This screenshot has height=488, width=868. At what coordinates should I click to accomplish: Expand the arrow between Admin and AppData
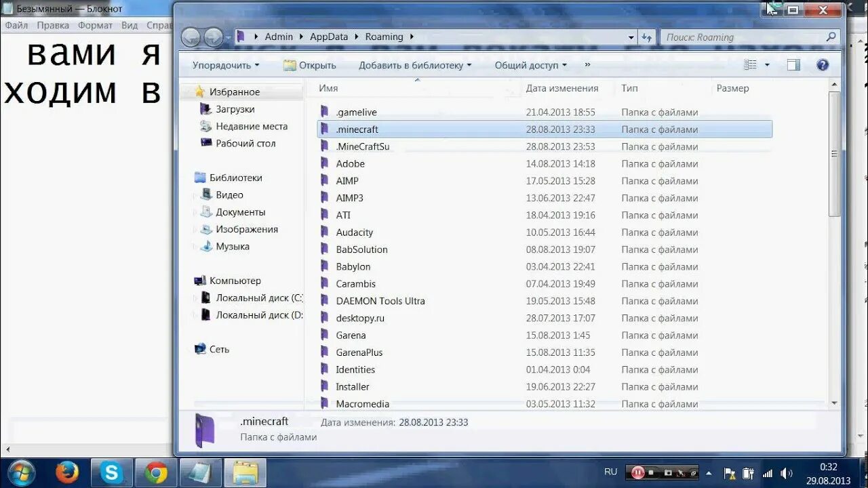click(302, 37)
